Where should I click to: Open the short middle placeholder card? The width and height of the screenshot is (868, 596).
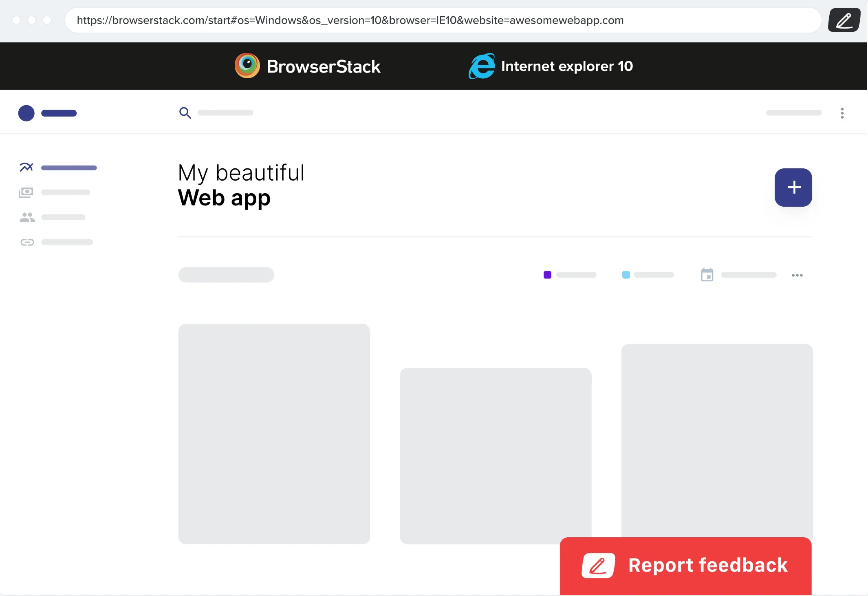pos(496,456)
